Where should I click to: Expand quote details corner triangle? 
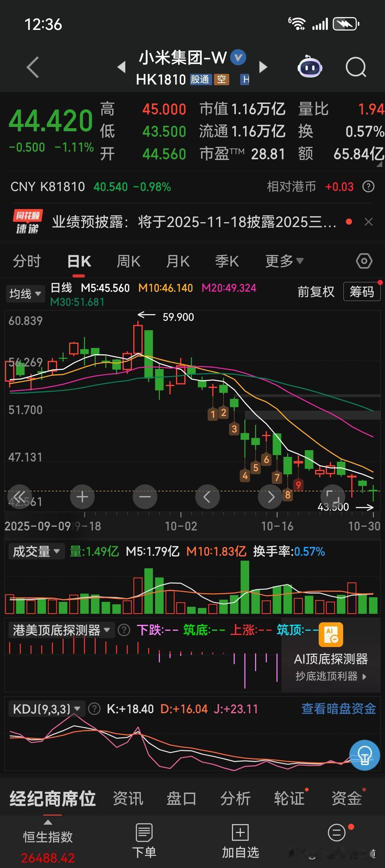(379, 164)
